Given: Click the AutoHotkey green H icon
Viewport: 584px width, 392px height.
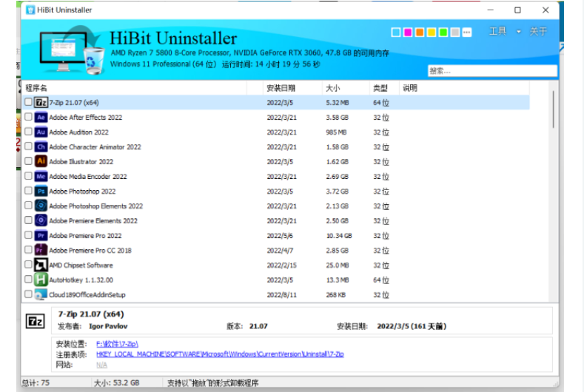Looking at the screenshot, I should coord(41,280).
